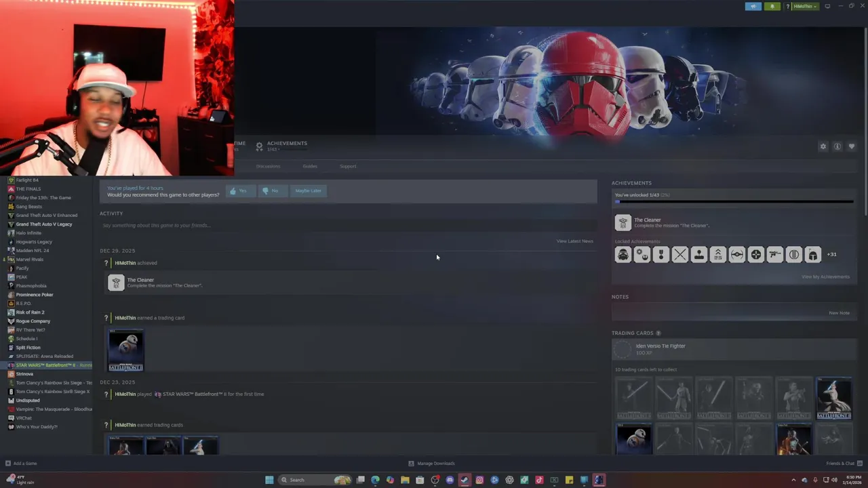This screenshot has width=868, height=488.
Task: Open the Achievements header section
Action: pos(281,146)
